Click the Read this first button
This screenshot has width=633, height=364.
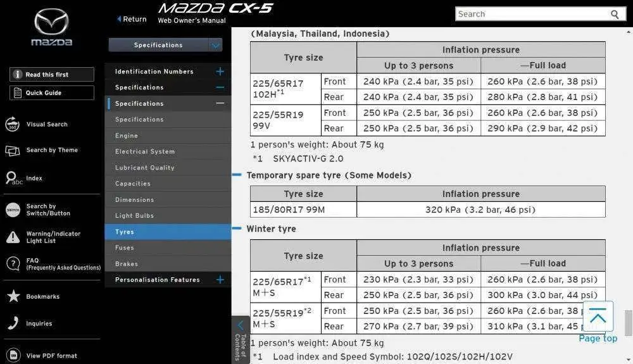52,75
